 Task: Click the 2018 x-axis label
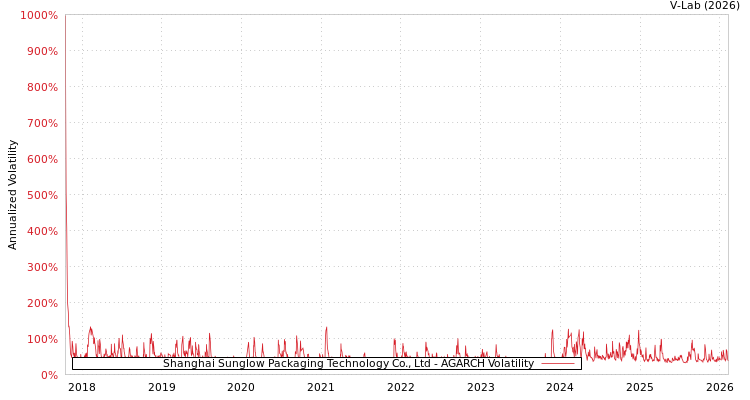pyautogui.click(x=82, y=387)
